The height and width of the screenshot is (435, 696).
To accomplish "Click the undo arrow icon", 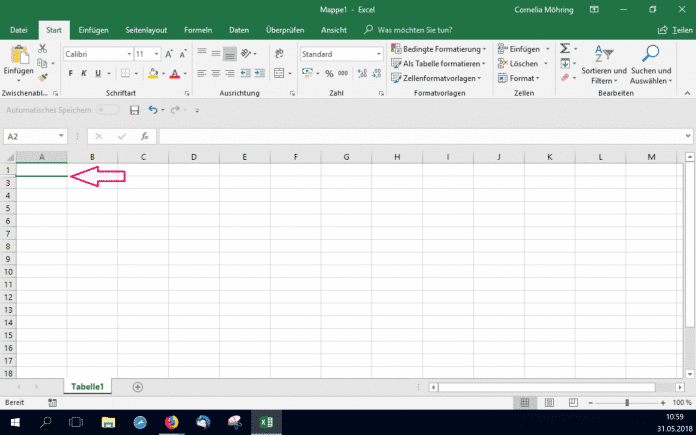I will [x=152, y=110].
